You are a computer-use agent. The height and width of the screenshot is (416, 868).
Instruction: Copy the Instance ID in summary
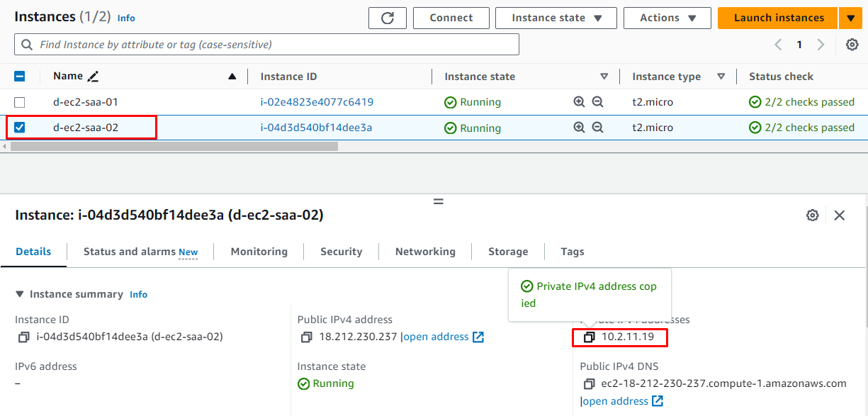(24, 337)
